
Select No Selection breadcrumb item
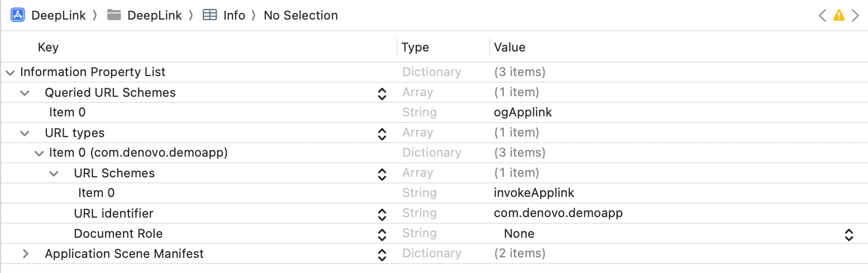click(301, 15)
